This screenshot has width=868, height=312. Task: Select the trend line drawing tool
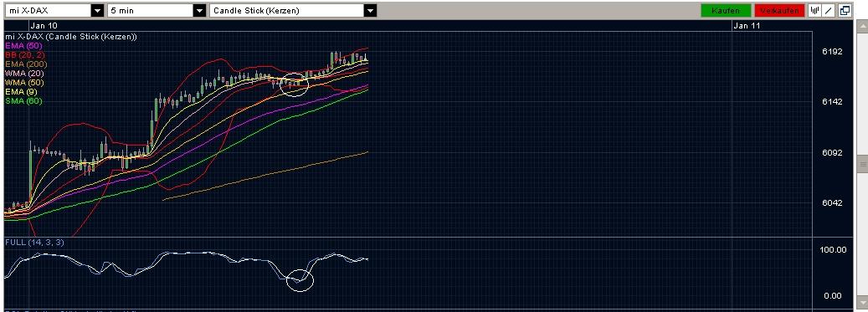point(829,11)
